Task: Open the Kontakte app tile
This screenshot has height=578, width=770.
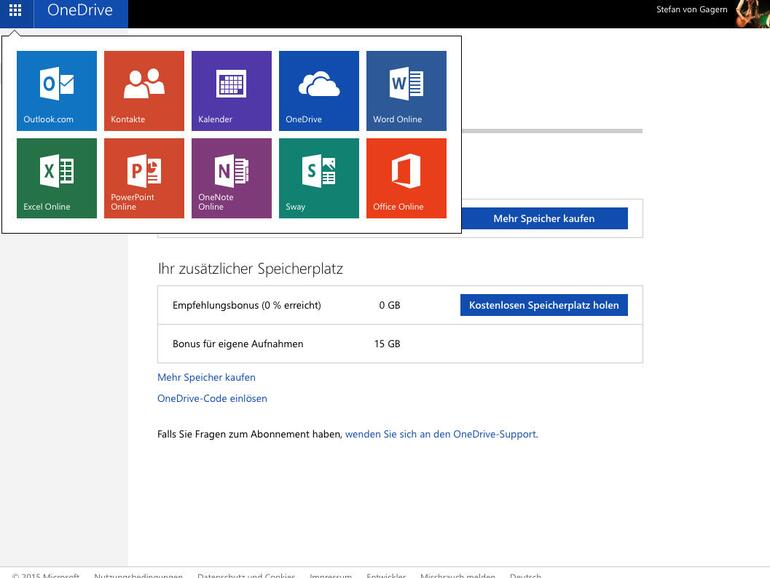Action: click(144, 91)
